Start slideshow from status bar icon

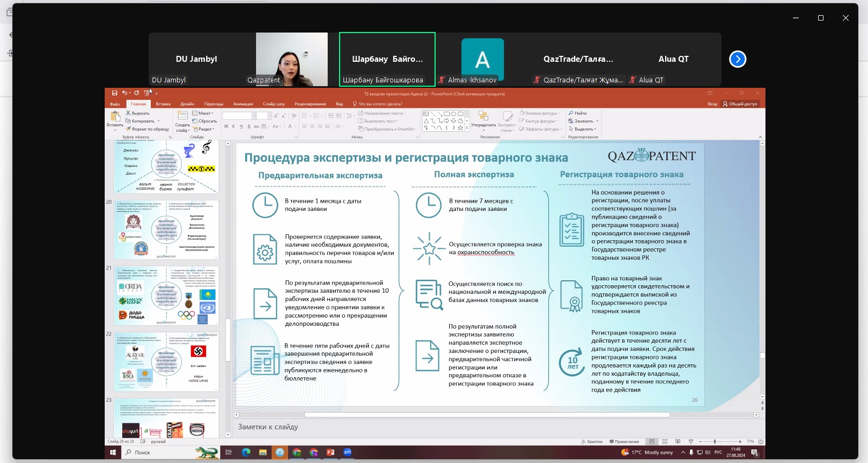pos(691,442)
